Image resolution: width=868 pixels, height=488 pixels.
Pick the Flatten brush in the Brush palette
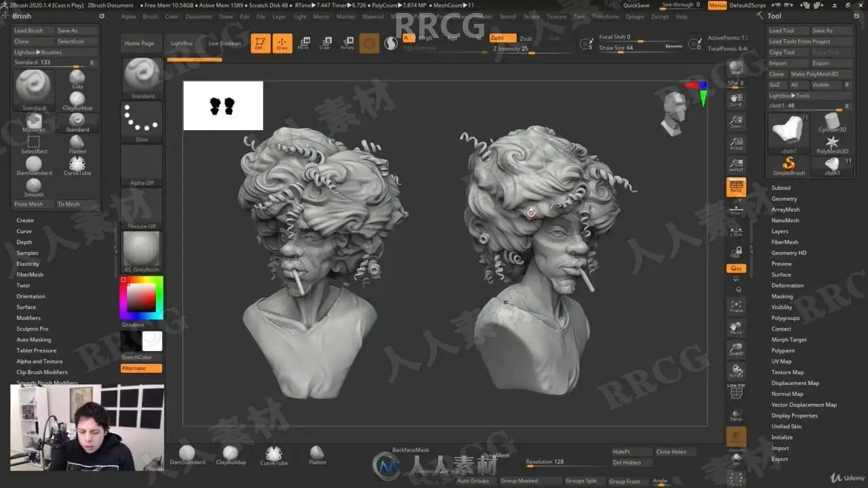tap(77, 144)
